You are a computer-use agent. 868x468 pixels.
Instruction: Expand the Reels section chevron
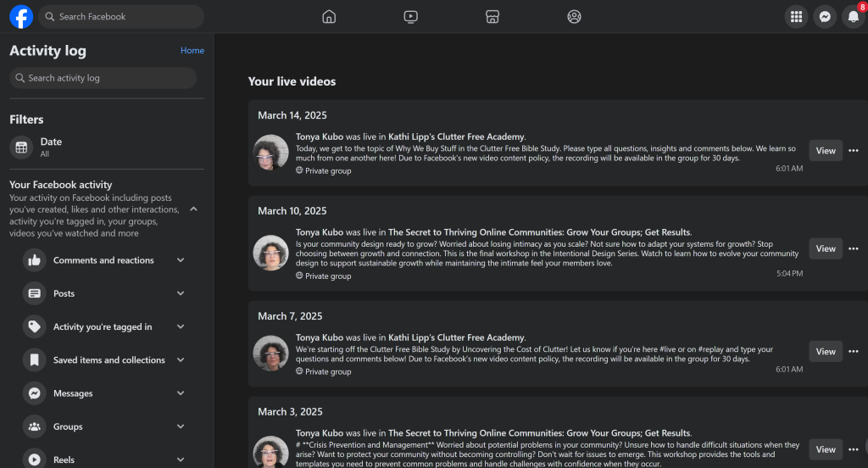pyautogui.click(x=181, y=460)
